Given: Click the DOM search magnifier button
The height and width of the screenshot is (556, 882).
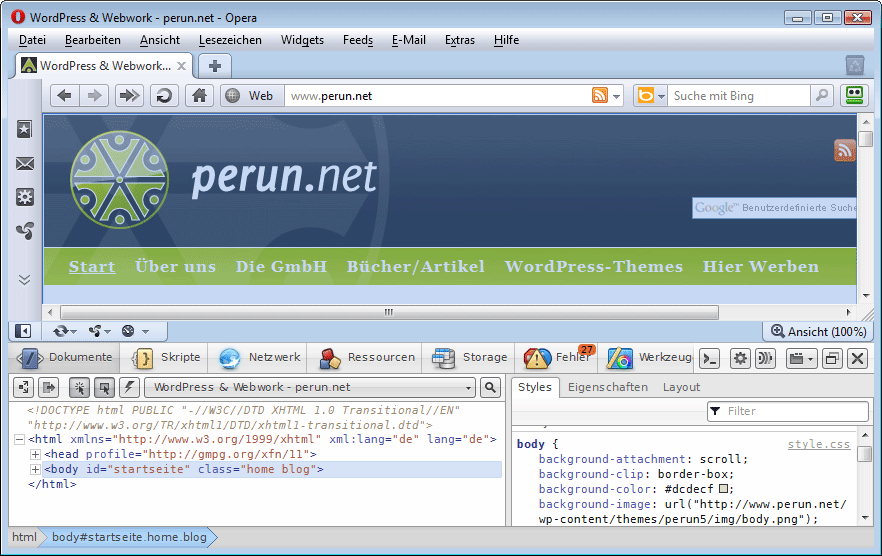Looking at the screenshot, I should point(490,387).
